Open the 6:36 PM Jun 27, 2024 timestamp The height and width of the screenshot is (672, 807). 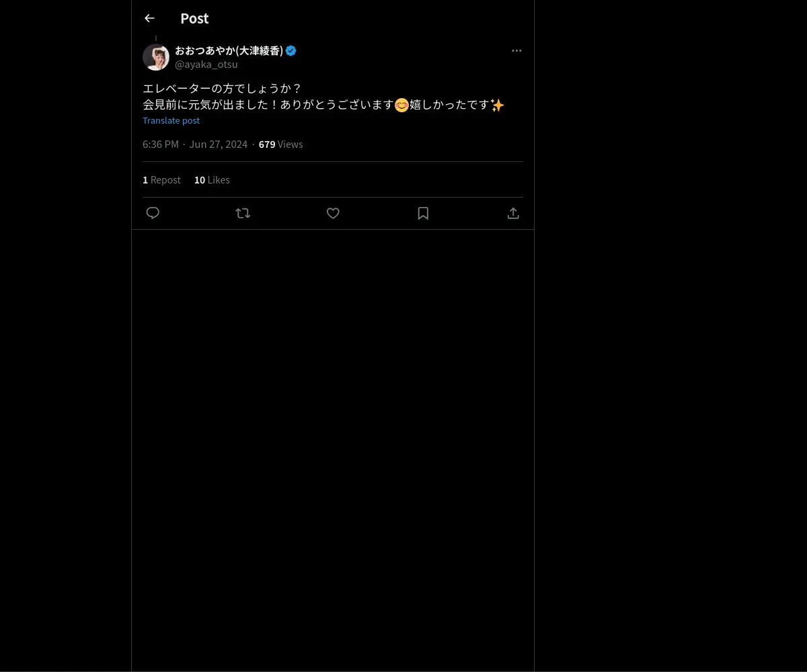pos(195,144)
